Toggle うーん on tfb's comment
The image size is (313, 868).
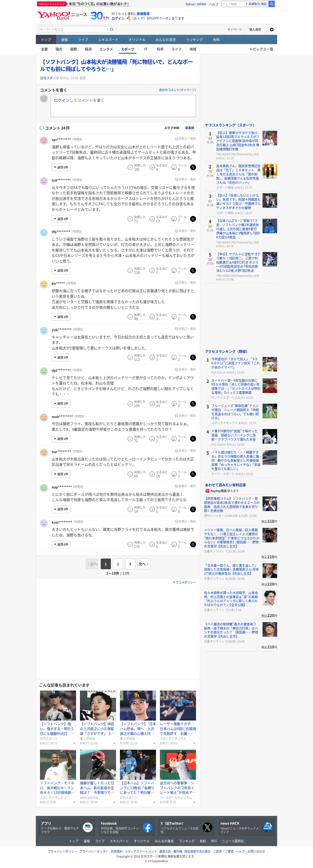pyautogui.click(x=179, y=271)
